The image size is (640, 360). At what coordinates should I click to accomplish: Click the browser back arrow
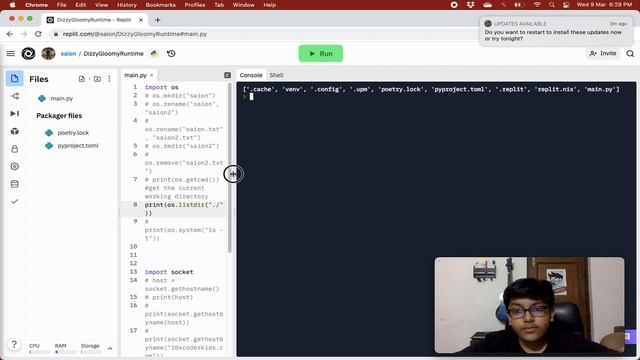(10, 34)
